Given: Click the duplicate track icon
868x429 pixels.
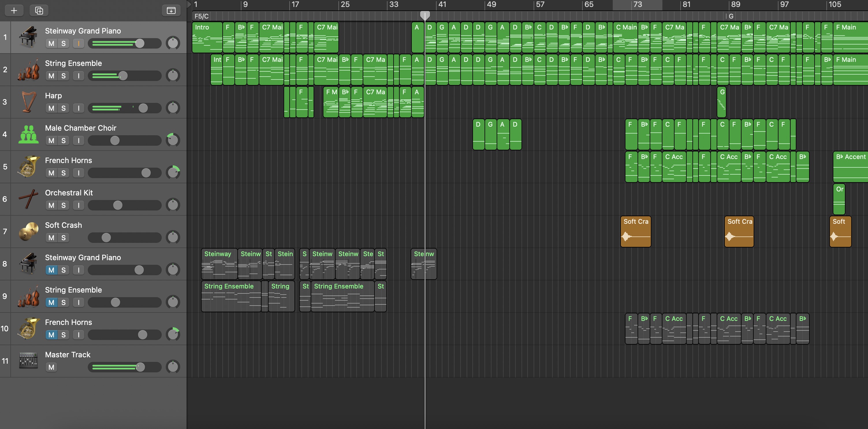Looking at the screenshot, I should (39, 10).
